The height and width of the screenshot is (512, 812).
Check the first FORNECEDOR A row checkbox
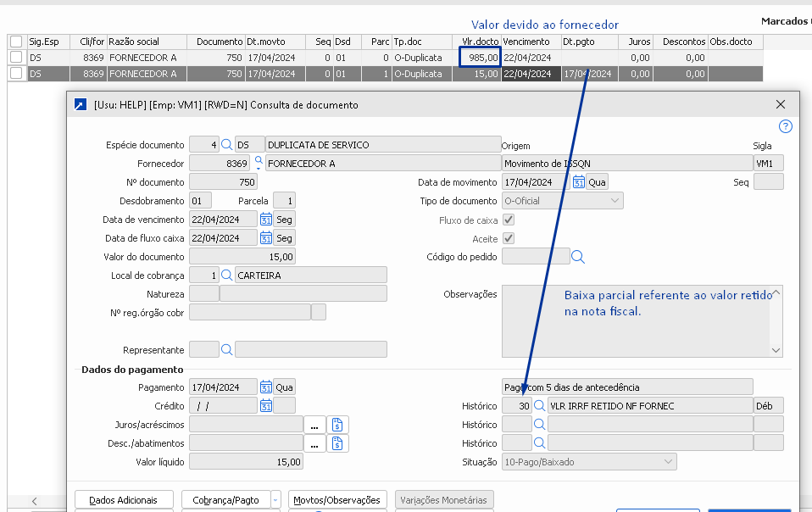16,58
